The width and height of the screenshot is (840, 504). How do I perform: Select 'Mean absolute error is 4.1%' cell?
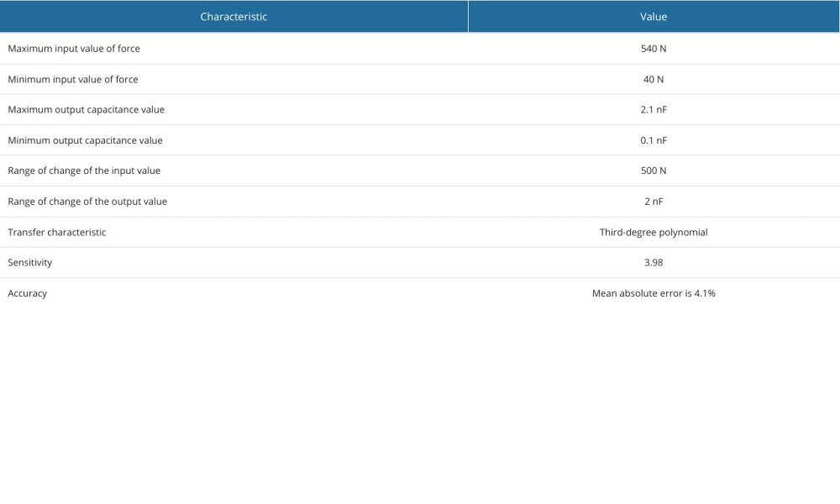(654, 293)
